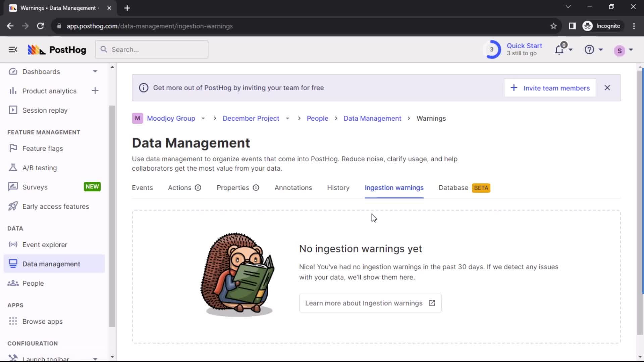Switch to the Events tab

(x=143, y=187)
